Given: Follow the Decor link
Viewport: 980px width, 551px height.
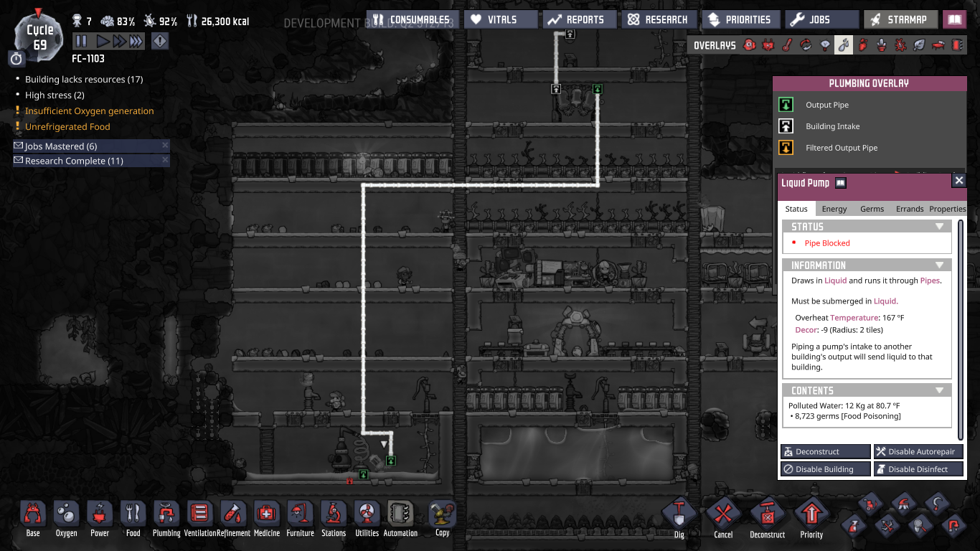Looking at the screenshot, I should pyautogui.click(x=806, y=330).
